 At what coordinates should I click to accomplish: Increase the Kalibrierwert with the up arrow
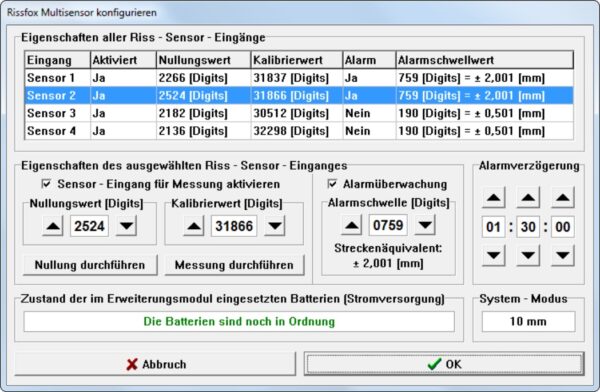(x=194, y=226)
